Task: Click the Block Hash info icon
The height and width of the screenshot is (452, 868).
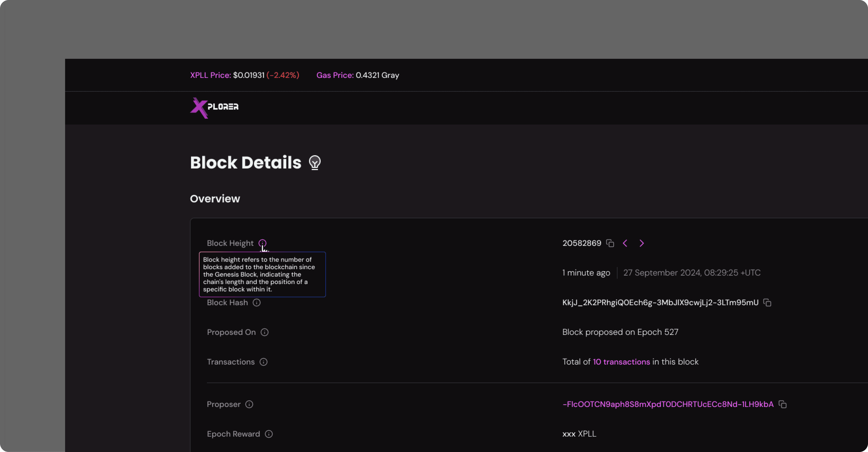Action: 257,303
